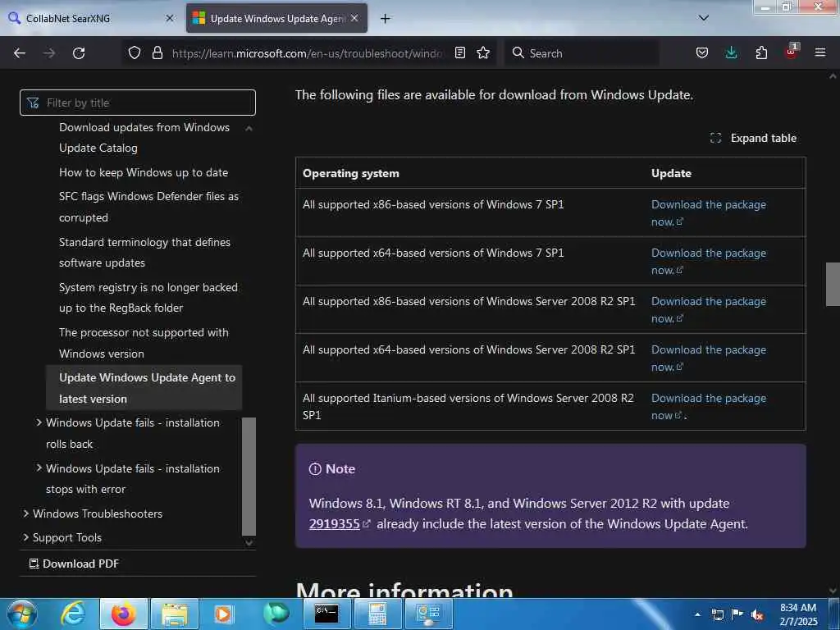Image resolution: width=840 pixels, height=630 pixels.
Task: Switch to the CollabNet SearXNG tab
Action: click(x=91, y=18)
